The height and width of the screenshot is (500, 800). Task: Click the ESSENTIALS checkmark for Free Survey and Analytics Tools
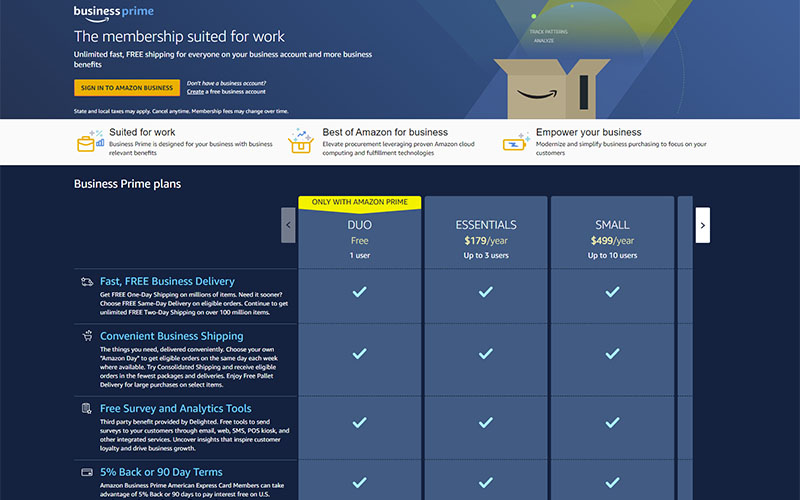[x=486, y=422]
